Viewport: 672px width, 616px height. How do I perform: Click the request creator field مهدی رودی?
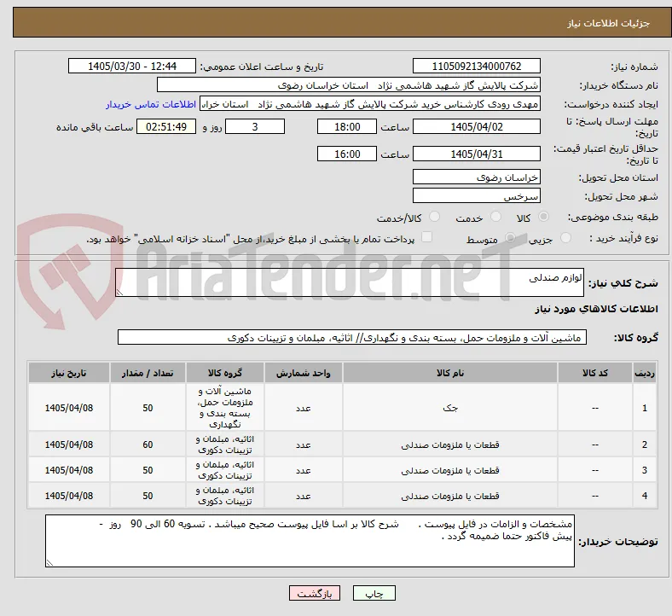point(370,104)
